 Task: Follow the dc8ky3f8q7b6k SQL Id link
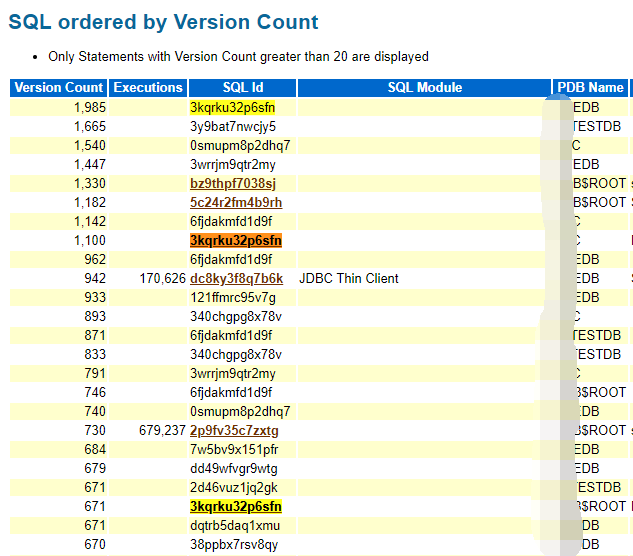pyautogui.click(x=237, y=279)
